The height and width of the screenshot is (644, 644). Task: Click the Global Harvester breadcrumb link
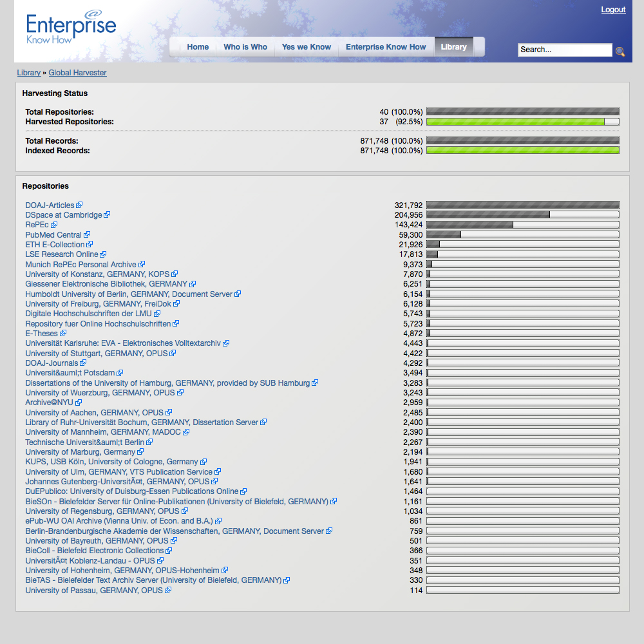coord(78,73)
